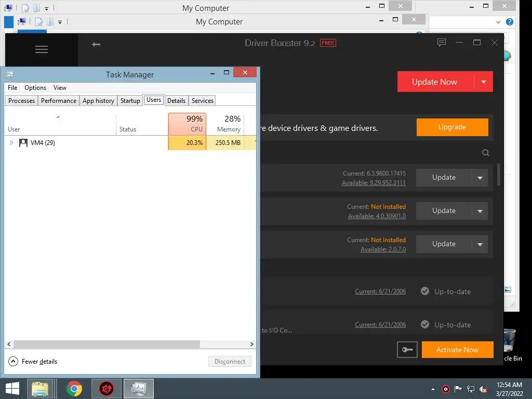Open File Explorer from taskbar
Image resolution: width=532 pixels, height=399 pixels.
[40, 389]
